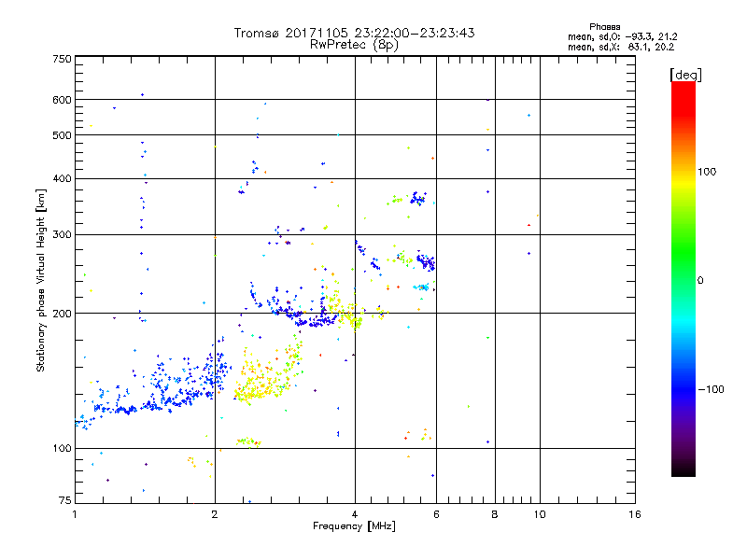This screenshot has height=560, width=747.
Task: Click the x-axis tick label '4'
Action: click(x=355, y=514)
